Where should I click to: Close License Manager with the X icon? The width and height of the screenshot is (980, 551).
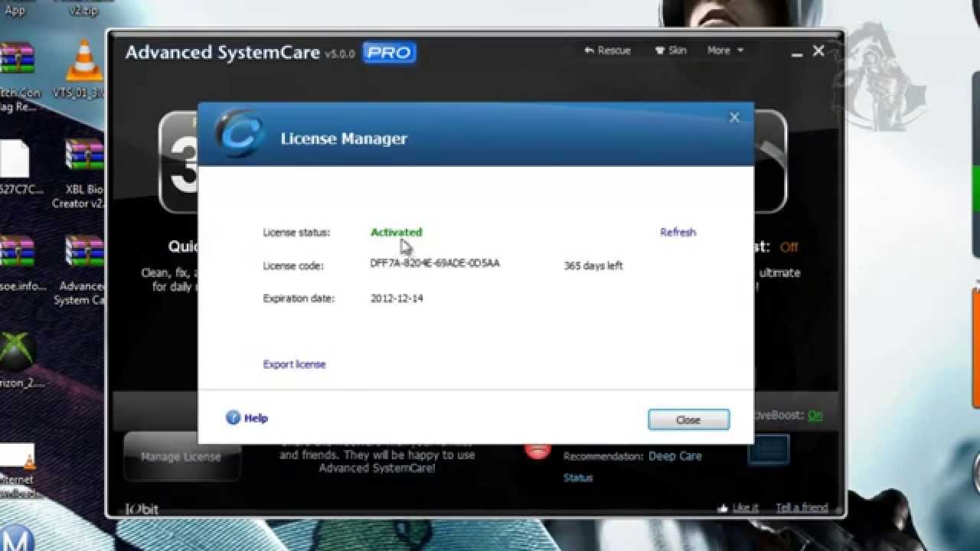pos(734,117)
